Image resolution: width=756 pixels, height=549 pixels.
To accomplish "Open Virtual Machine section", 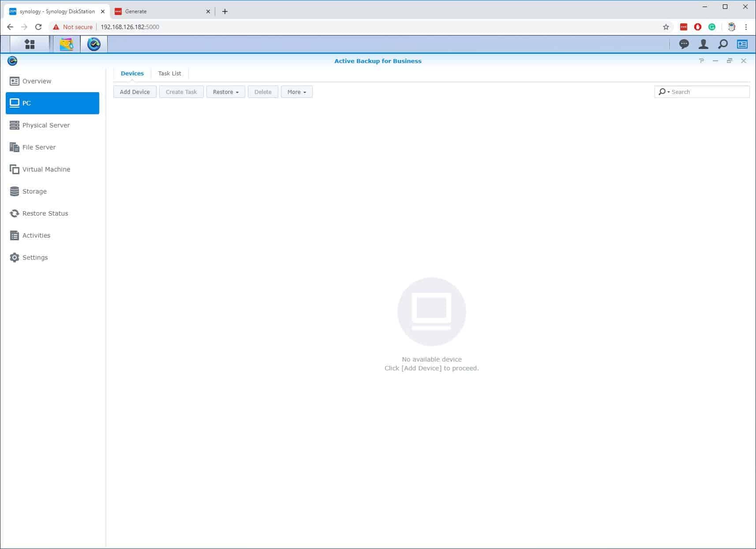I will pos(52,169).
